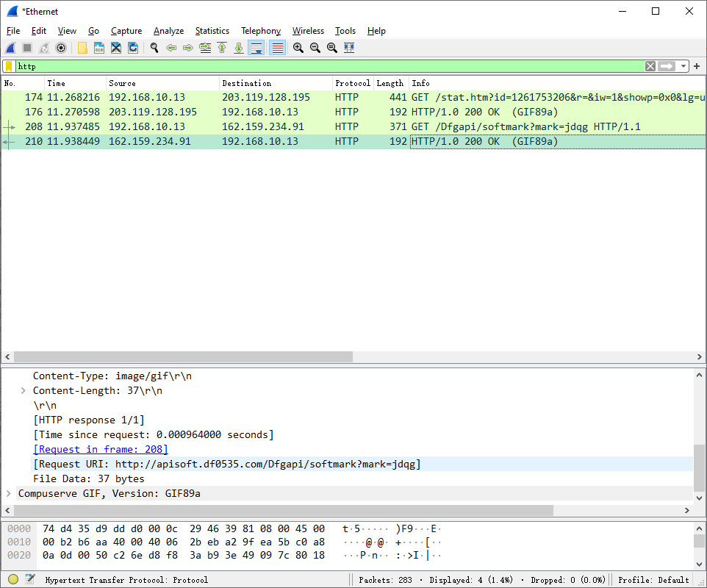Open the Capture menu
This screenshot has height=588, width=707.
126,31
